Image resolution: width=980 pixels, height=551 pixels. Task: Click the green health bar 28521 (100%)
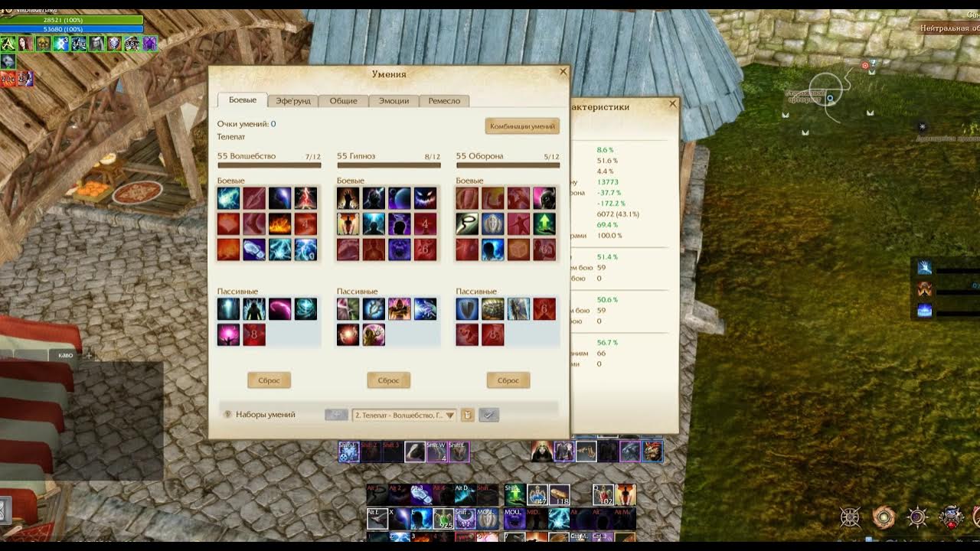(71, 20)
